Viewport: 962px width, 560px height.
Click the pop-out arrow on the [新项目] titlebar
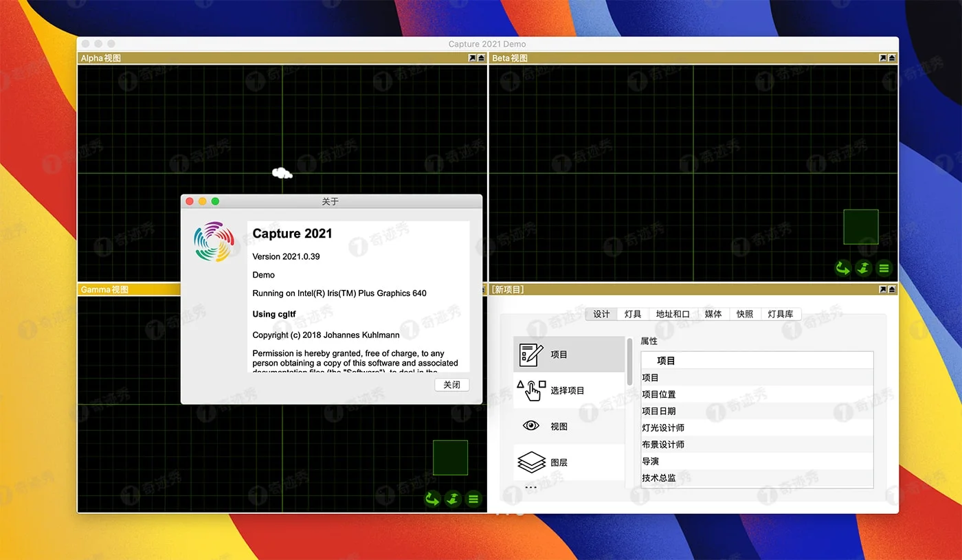883,289
